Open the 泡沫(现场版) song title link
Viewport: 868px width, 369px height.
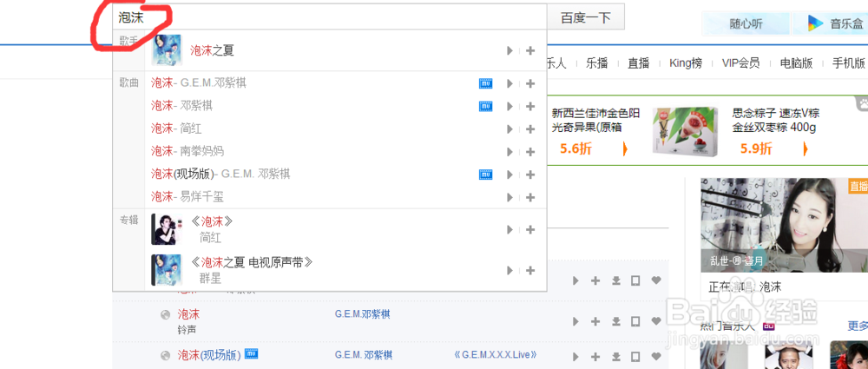(x=209, y=355)
